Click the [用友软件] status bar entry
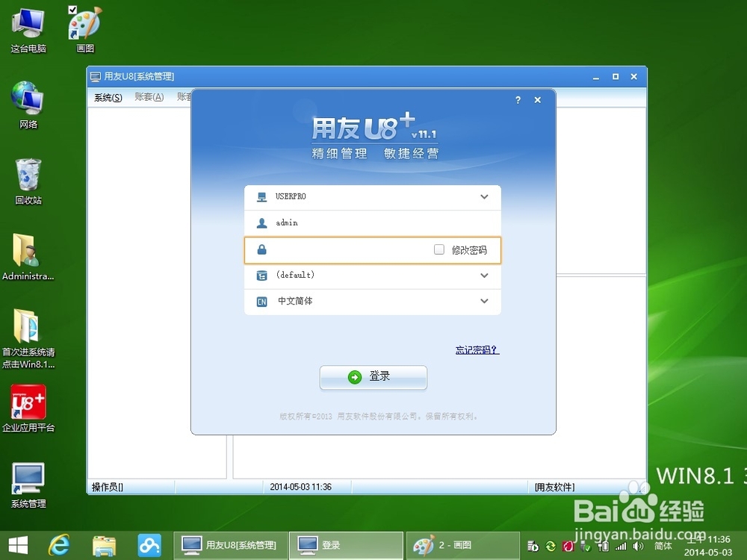This screenshot has width=747, height=560. [x=554, y=487]
